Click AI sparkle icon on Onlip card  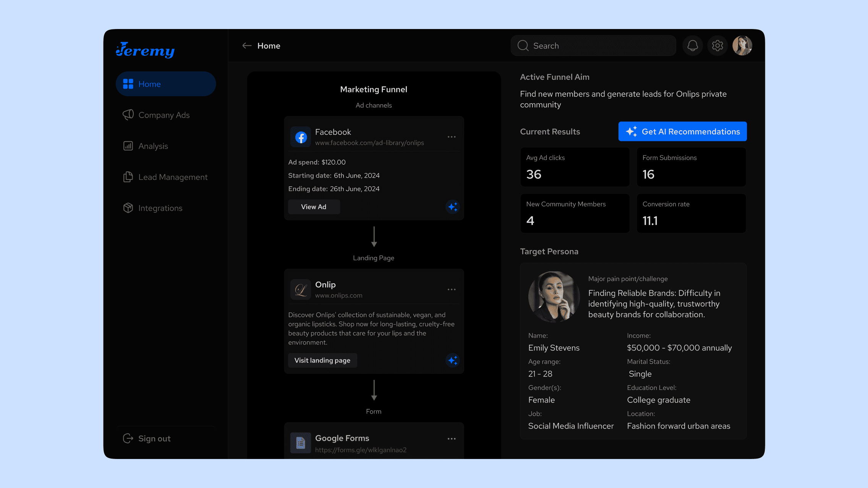pos(453,360)
